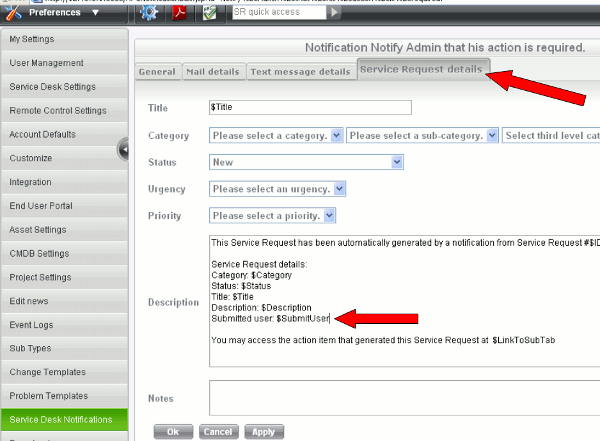Viewport: 600px width, 441px height.
Task: Open the Preferences dropdown menu
Action: point(94,13)
